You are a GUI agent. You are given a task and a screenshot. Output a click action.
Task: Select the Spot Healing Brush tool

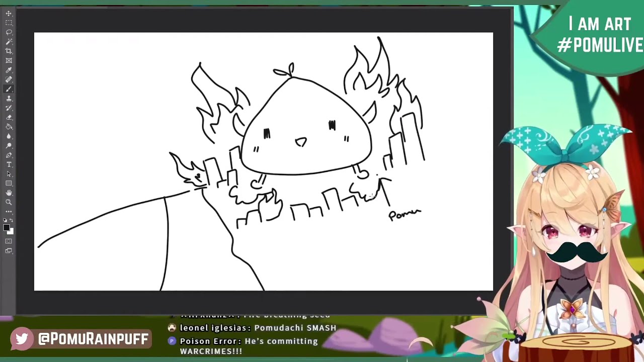[x=9, y=79]
